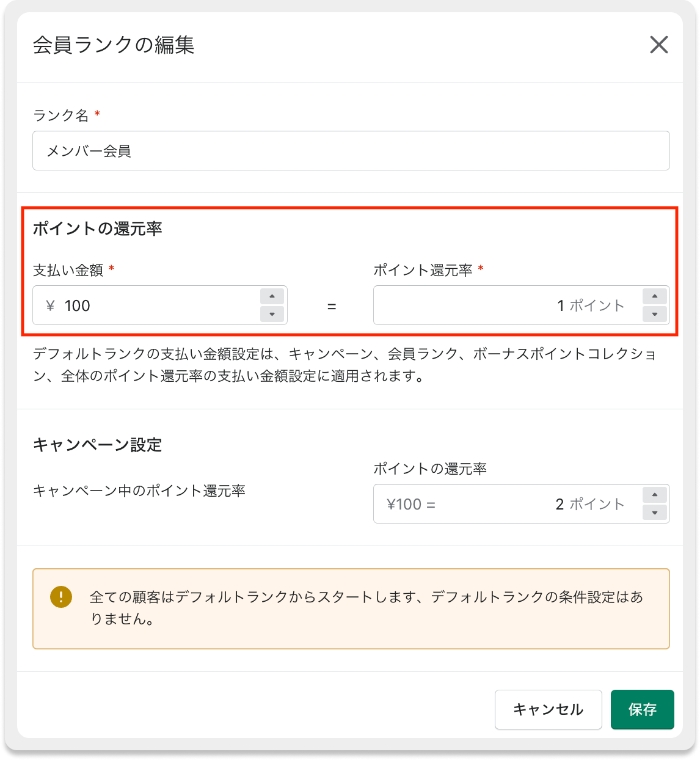The height and width of the screenshot is (760, 700).
Task: Lower campaign point rate with down arrow
Action: 654,513
